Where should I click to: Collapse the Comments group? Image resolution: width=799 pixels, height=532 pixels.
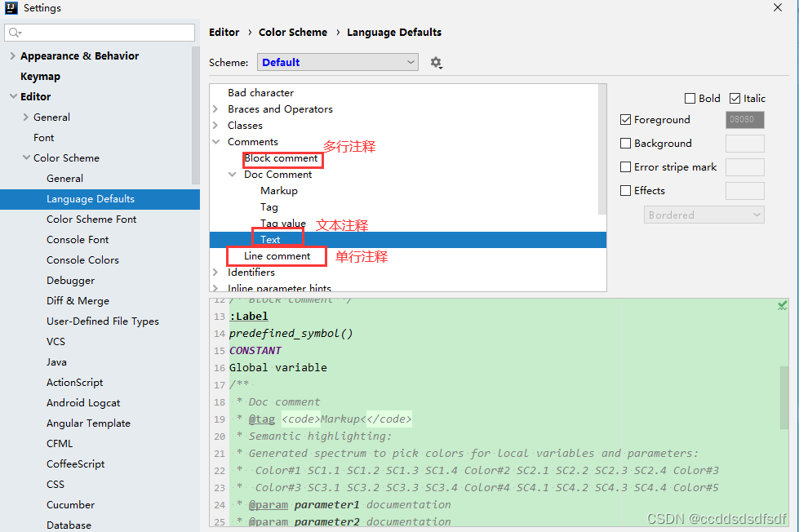[x=216, y=142]
